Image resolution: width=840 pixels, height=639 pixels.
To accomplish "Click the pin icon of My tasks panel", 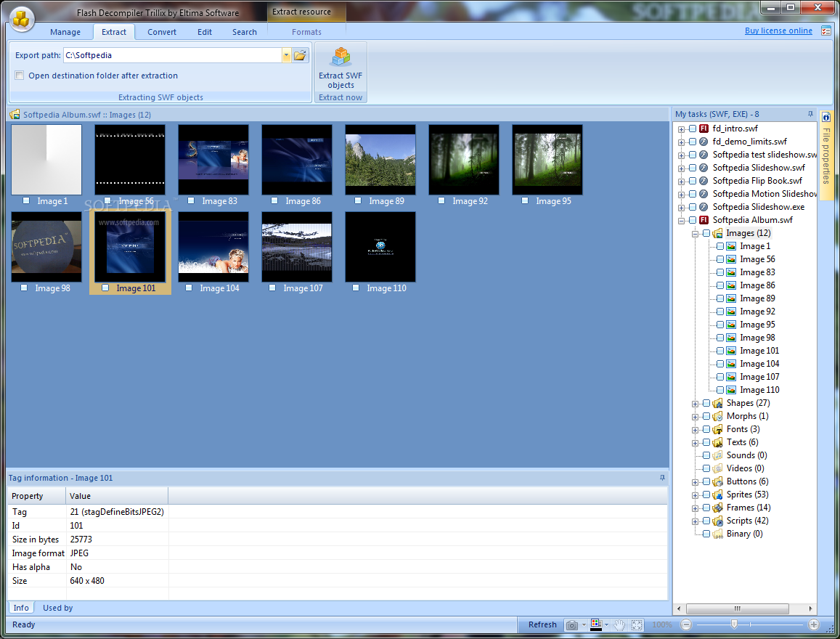I will (810, 114).
